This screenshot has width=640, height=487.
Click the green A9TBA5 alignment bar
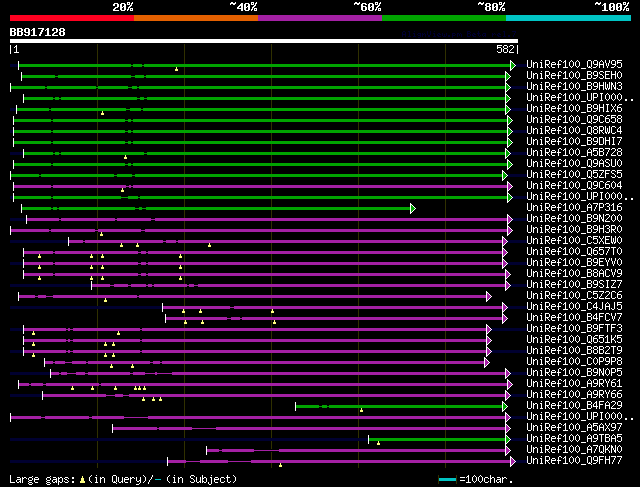click(440, 438)
